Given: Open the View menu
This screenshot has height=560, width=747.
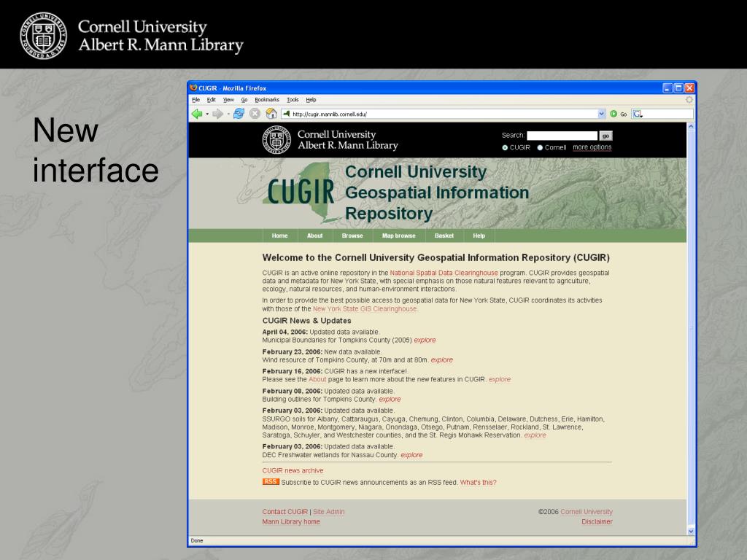Looking at the screenshot, I should click(x=228, y=100).
